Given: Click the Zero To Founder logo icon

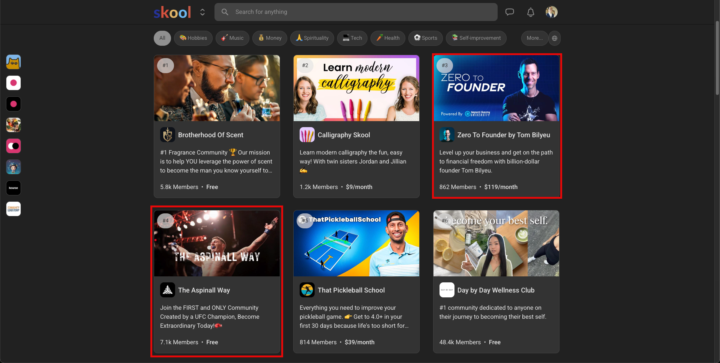Looking at the screenshot, I should coord(446,135).
